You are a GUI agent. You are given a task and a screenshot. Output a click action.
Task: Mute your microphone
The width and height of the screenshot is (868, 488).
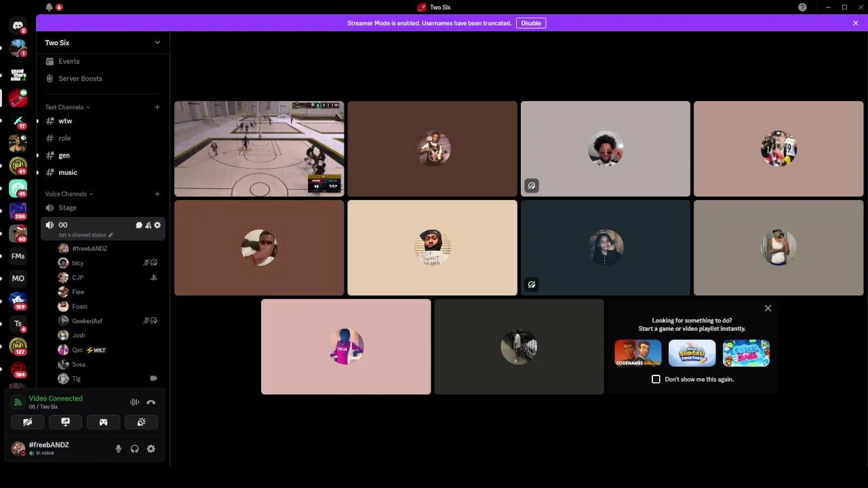click(118, 449)
